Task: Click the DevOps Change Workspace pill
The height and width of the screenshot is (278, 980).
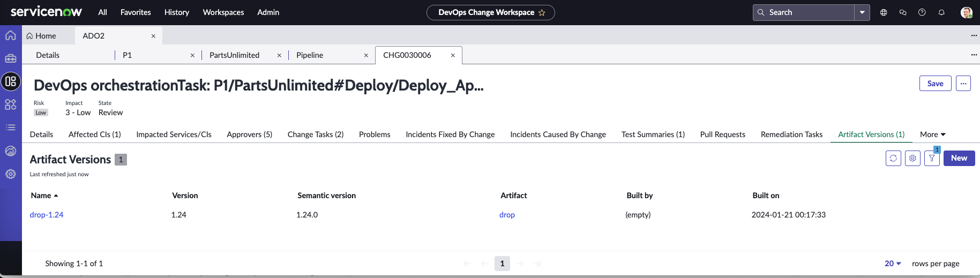Action: 490,12
